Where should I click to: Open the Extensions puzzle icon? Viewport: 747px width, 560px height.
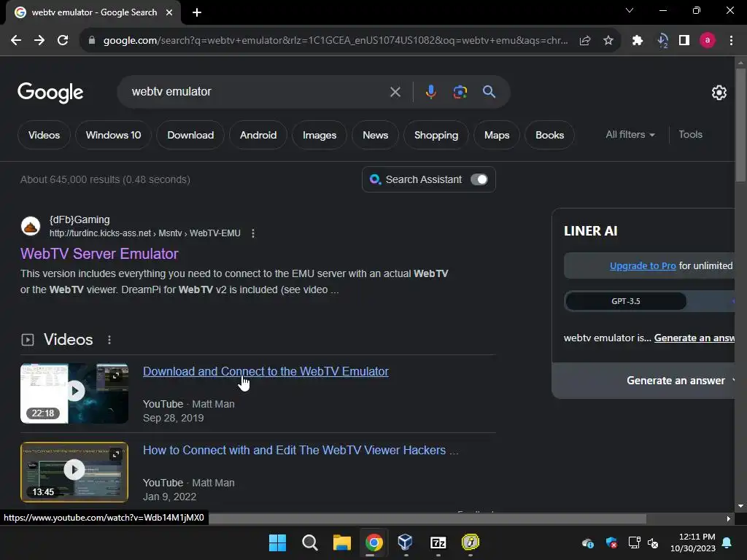(x=638, y=41)
